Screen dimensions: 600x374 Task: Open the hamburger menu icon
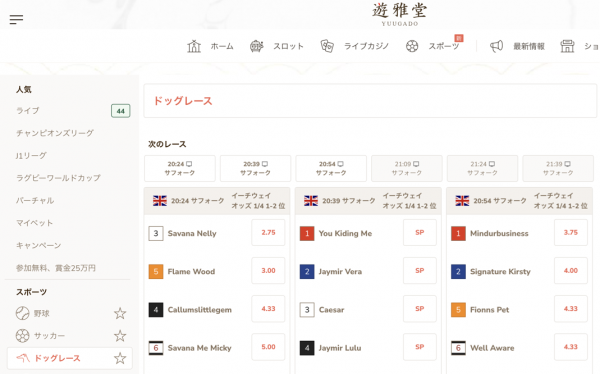(x=16, y=19)
